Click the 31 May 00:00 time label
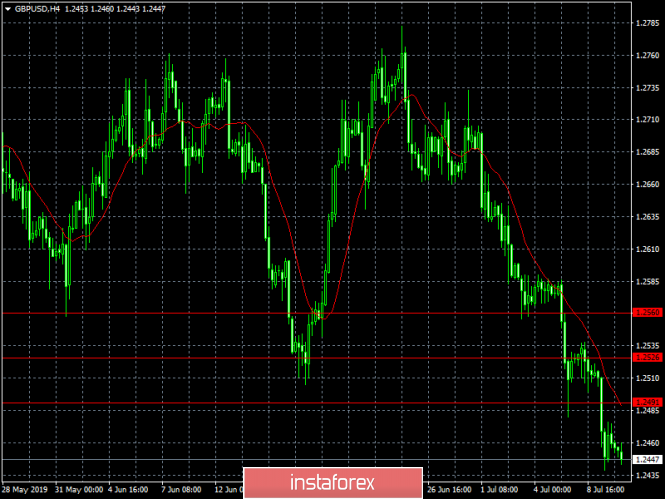 (79, 490)
